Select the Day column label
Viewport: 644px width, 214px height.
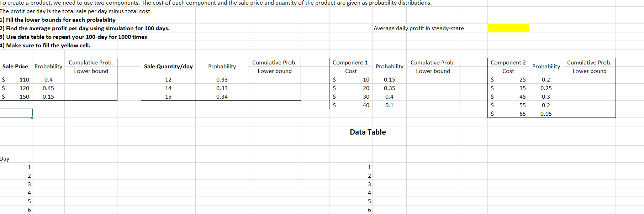5,159
